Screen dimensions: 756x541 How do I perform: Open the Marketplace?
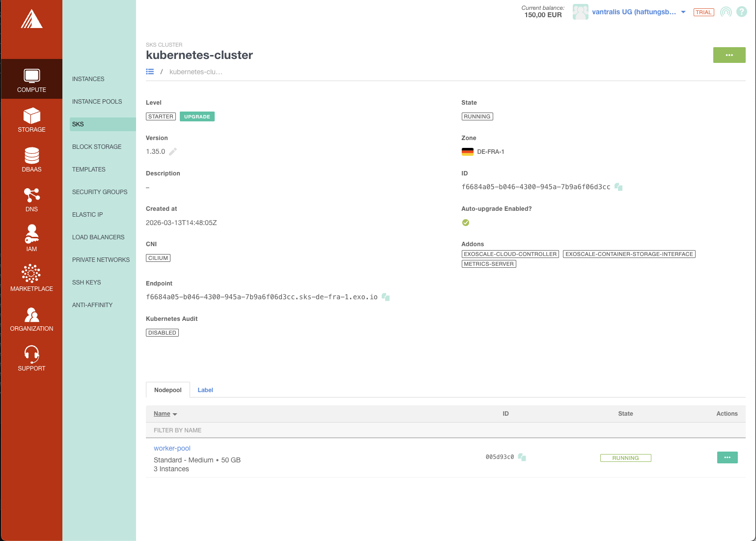tap(31, 278)
